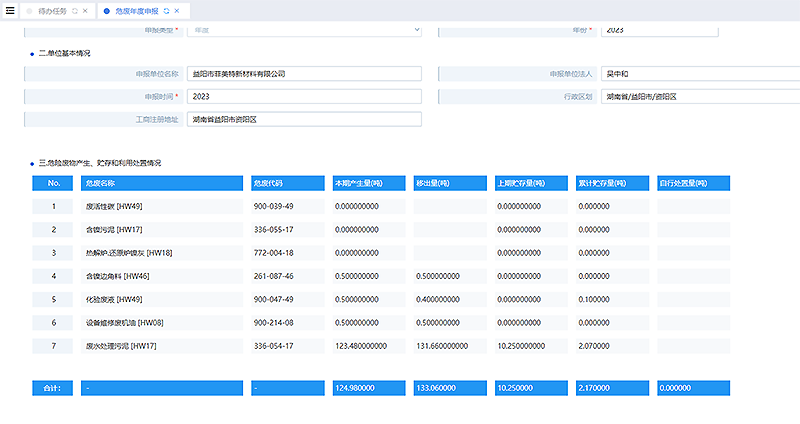This screenshot has height=424, width=800.
Task: Expand the 申报类型 dropdown arrow
Action: coord(416,30)
